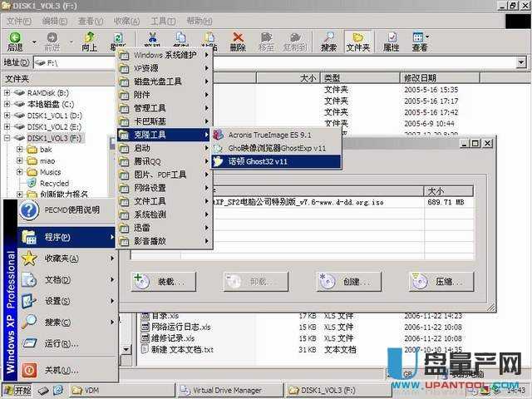The image size is (532, 399).
Task: Open the 工具 (Tools) menu
Action: [x=163, y=21]
